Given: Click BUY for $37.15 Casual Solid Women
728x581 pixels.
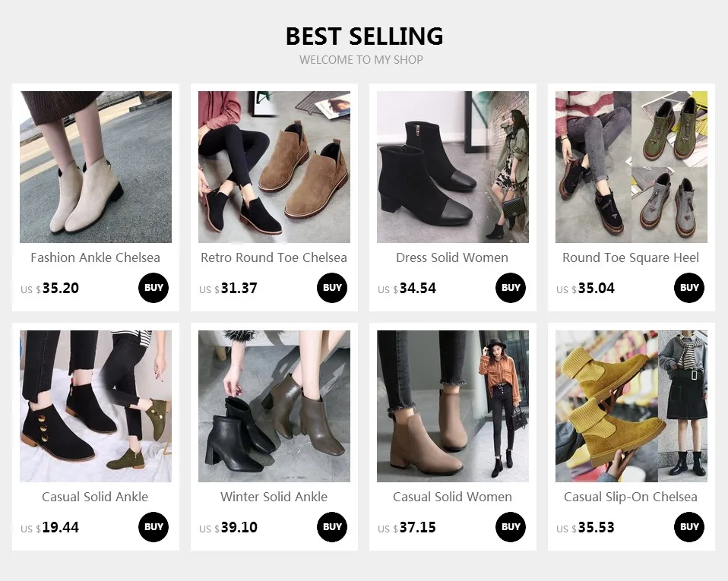Looking at the screenshot, I should (511, 527).
